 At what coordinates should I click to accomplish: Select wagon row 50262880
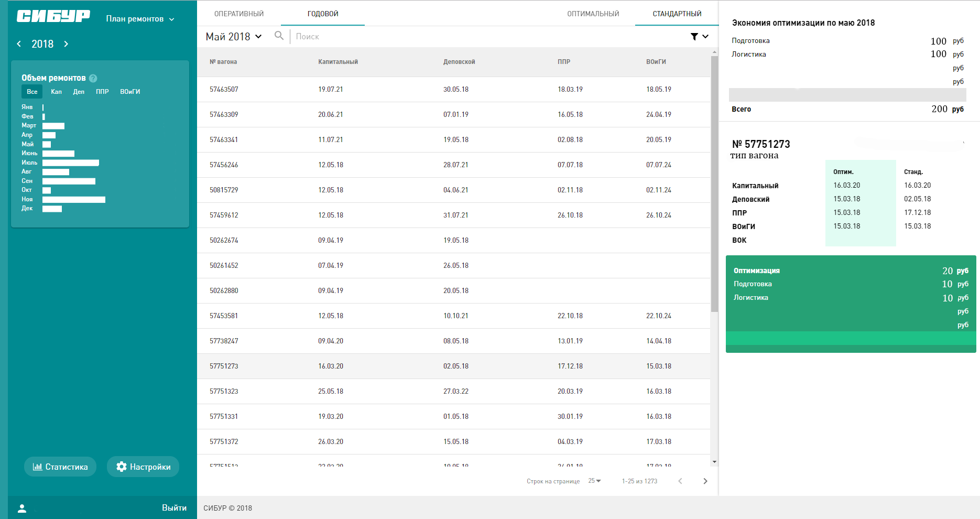click(x=454, y=291)
